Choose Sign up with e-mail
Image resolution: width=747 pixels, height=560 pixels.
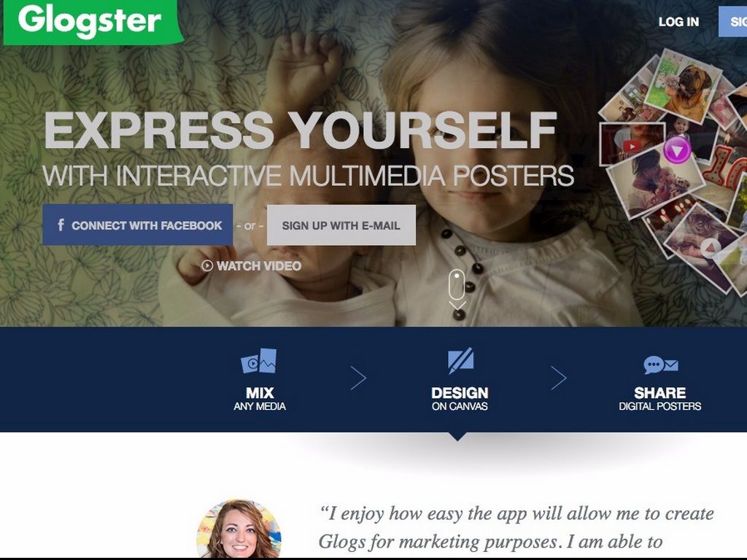coord(341,225)
